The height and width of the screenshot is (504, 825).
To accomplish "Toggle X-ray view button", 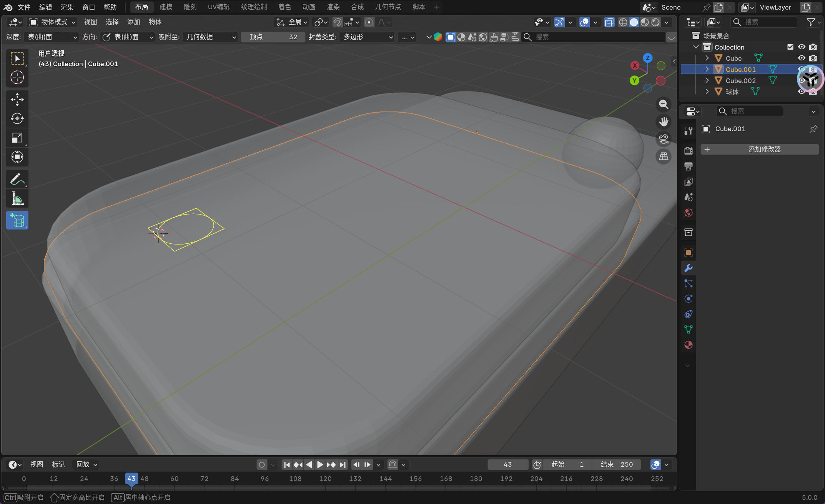I will tap(609, 22).
